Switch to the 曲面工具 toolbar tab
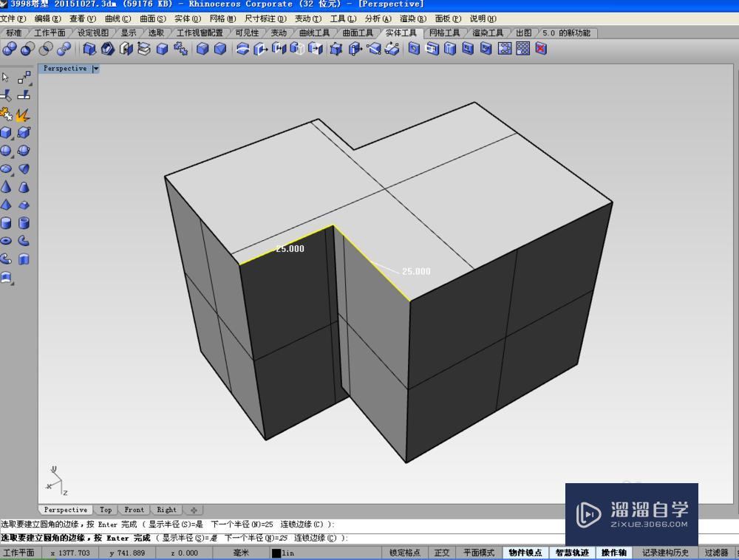 (x=358, y=33)
